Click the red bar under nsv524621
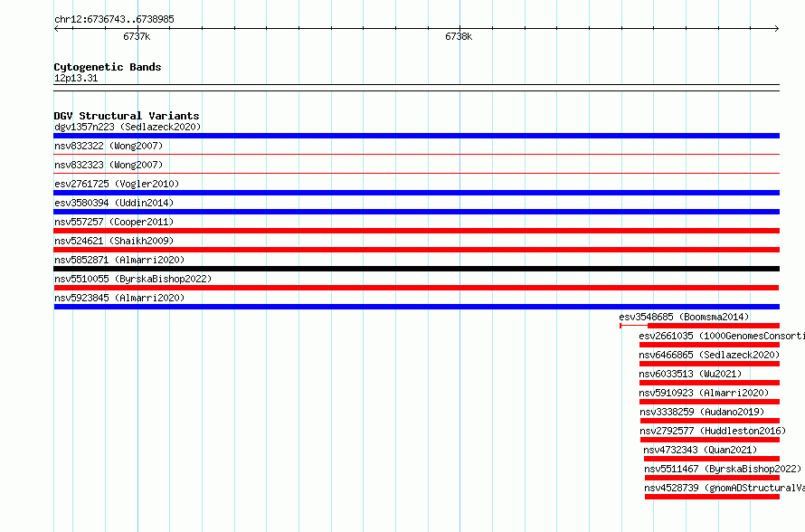Viewport: 805px width, 532px height. pyautogui.click(x=416, y=250)
